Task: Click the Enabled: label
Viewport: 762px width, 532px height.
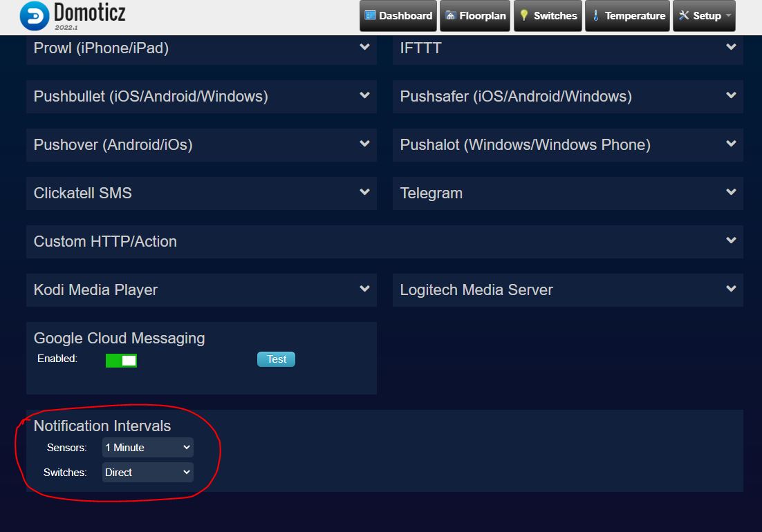Action: [x=57, y=359]
